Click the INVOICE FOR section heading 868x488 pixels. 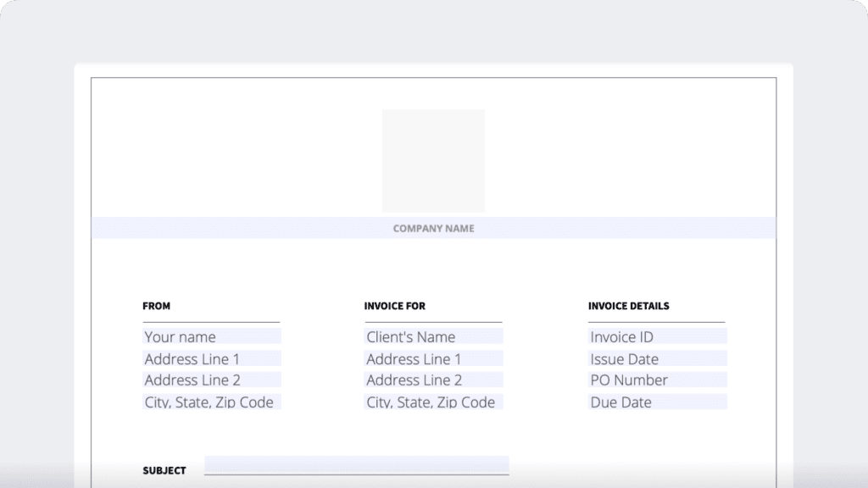(x=394, y=306)
